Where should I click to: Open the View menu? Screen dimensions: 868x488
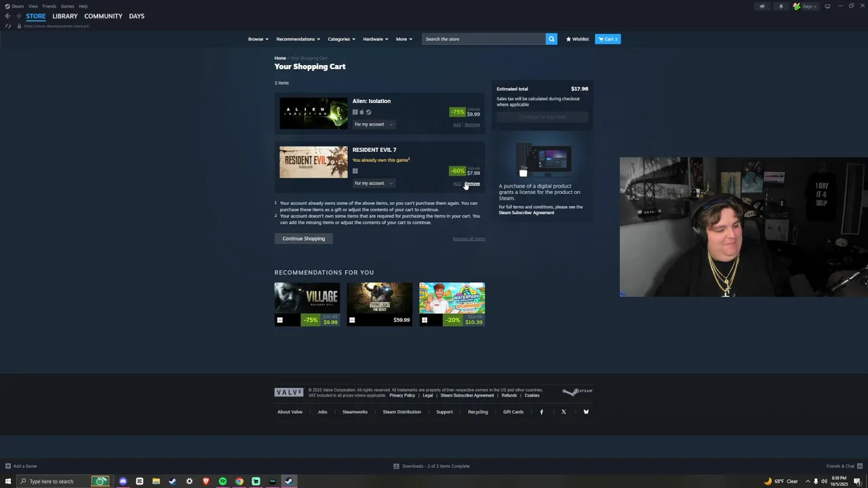[33, 6]
